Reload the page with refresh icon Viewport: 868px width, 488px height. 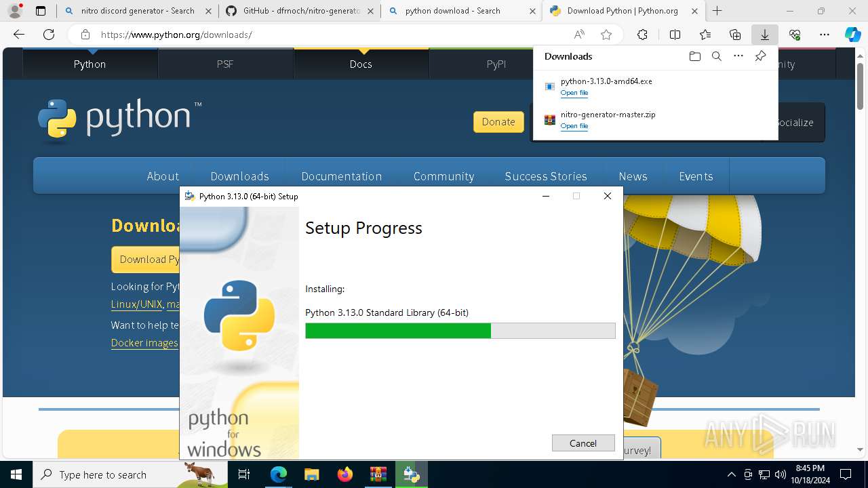[49, 35]
